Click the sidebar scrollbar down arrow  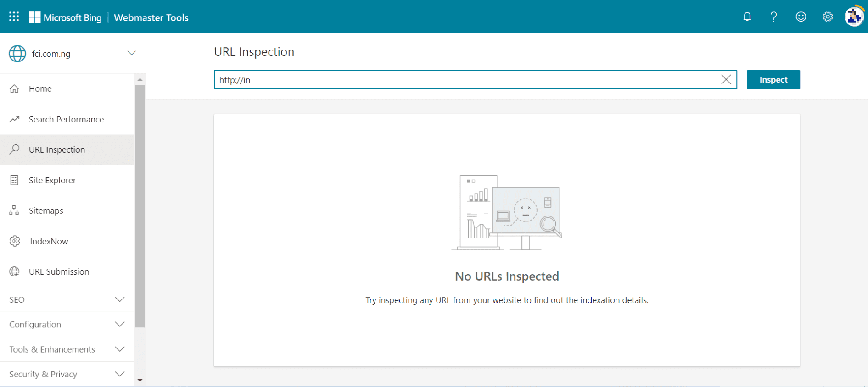140,380
